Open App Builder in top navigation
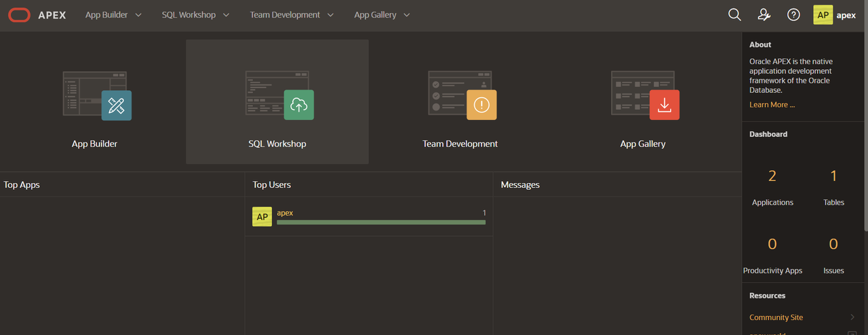This screenshot has height=335, width=868. 106,15
